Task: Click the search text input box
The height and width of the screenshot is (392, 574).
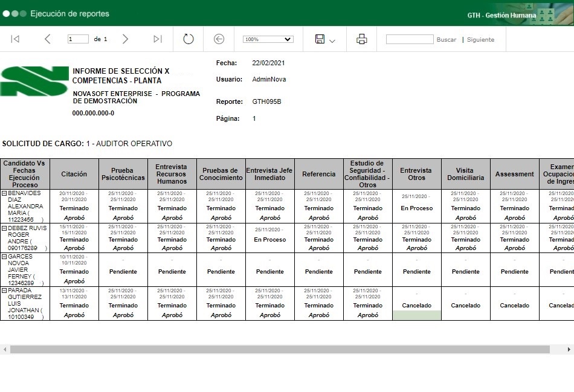Action: click(409, 39)
